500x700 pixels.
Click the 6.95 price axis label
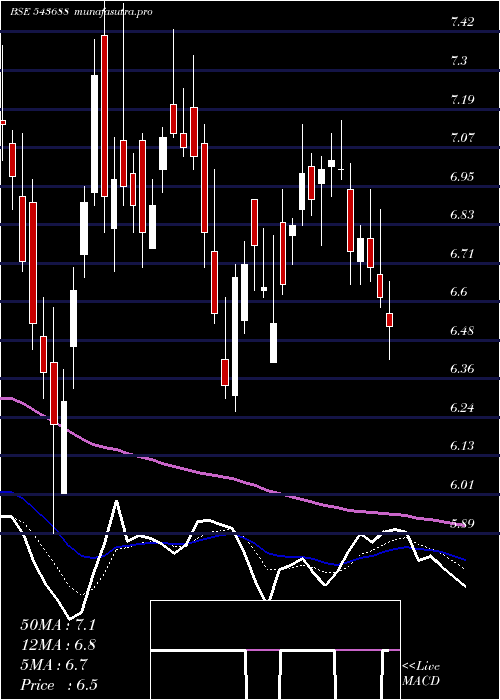click(x=462, y=176)
